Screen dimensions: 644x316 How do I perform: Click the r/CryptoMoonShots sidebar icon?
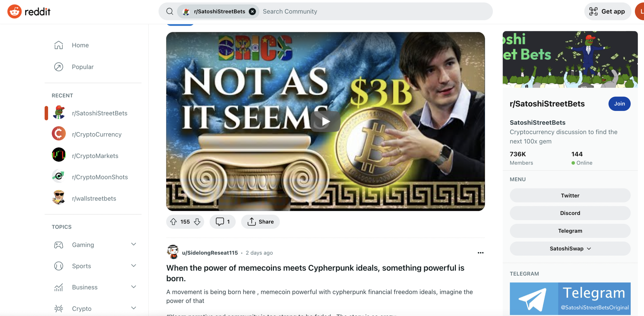coord(59,177)
